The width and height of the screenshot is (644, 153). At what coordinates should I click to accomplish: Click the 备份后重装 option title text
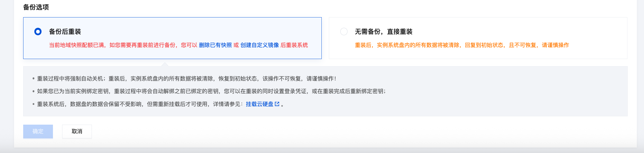[x=65, y=32]
